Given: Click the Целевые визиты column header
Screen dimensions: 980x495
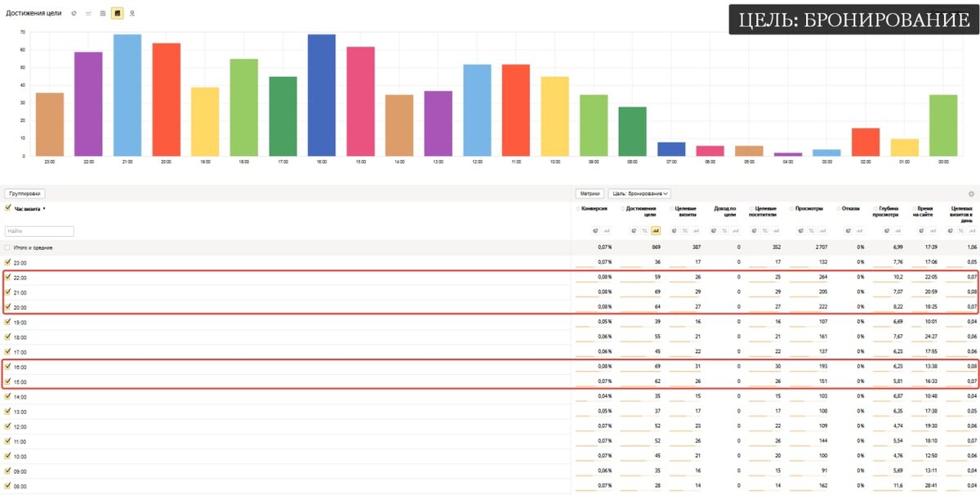Looking at the screenshot, I should tap(686, 212).
